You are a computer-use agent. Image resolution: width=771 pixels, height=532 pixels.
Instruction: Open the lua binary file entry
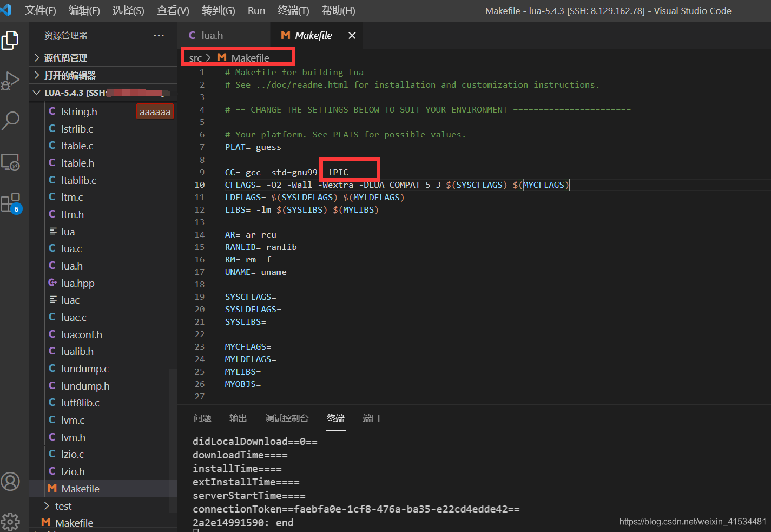(68, 232)
